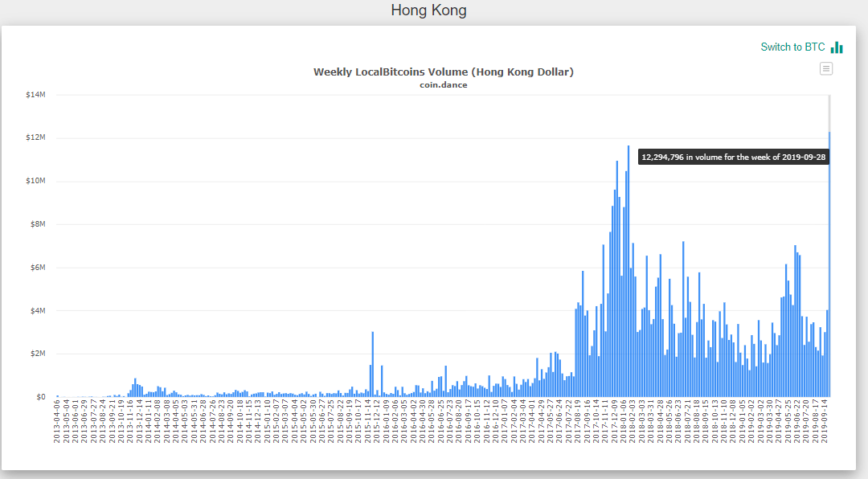Click the Switch to BTC link

point(792,47)
